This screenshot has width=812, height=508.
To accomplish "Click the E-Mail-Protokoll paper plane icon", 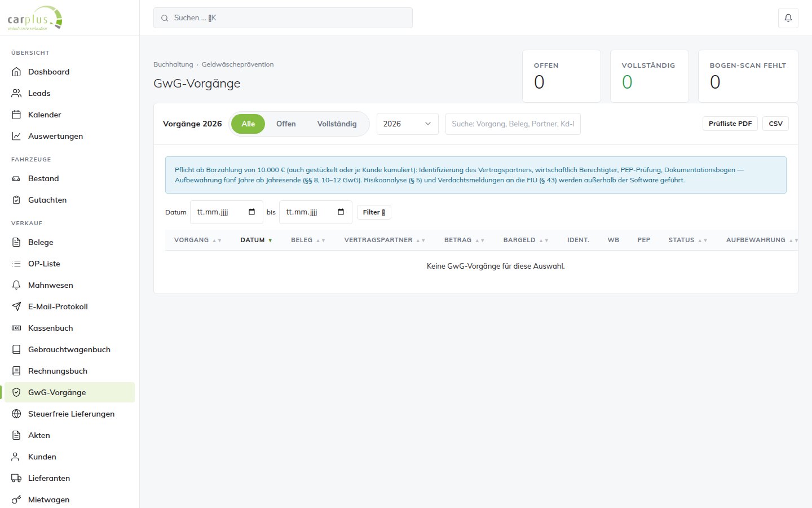I will [x=16, y=306].
